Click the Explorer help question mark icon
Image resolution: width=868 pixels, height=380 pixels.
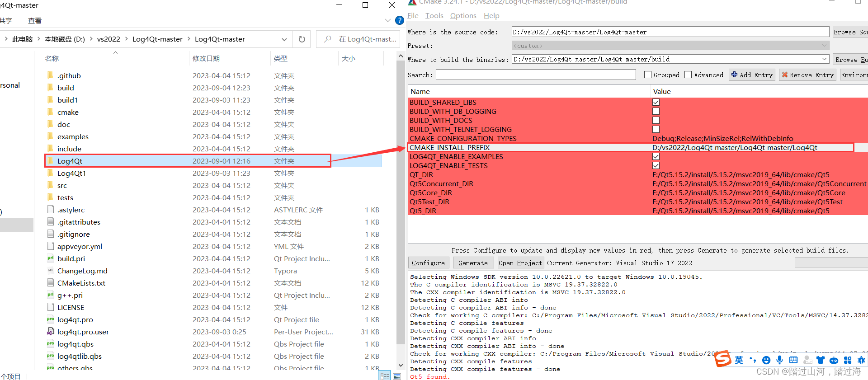tap(399, 20)
